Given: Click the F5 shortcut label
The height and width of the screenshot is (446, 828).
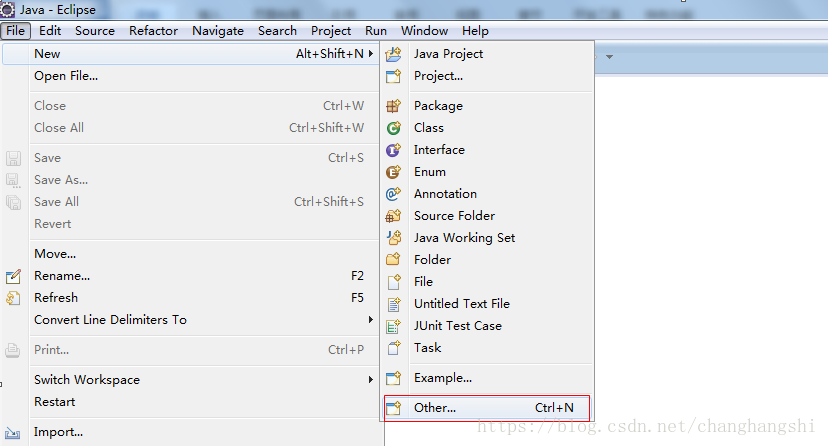Looking at the screenshot, I should (x=357, y=298).
